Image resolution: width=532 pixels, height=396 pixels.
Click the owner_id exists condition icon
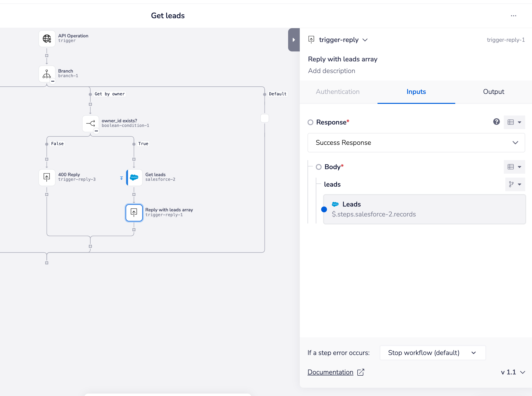coord(90,124)
